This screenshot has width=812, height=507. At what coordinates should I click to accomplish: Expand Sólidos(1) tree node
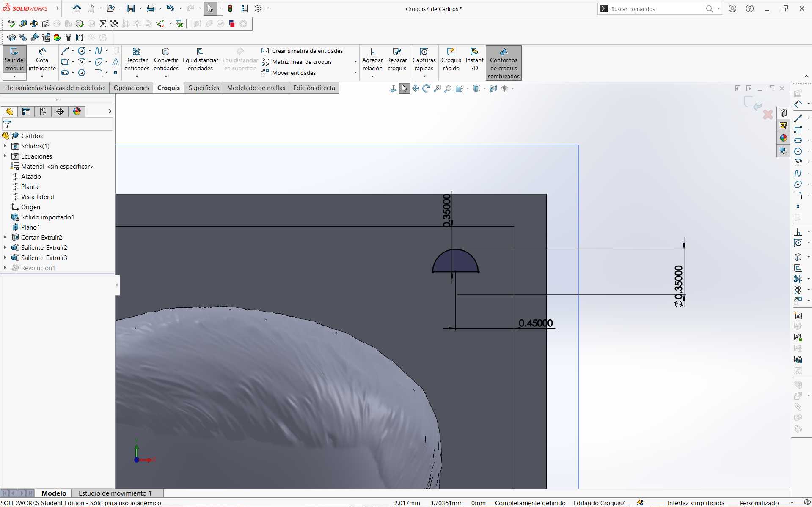[x=5, y=146]
